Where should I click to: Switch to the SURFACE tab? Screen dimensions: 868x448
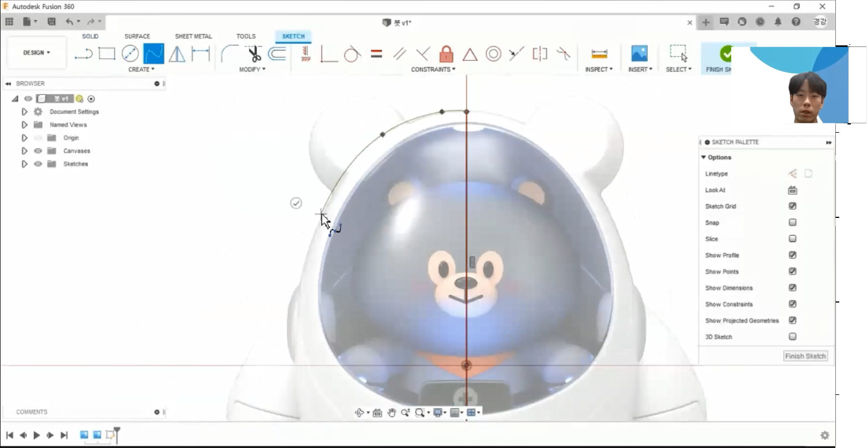click(x=137, y=37)
